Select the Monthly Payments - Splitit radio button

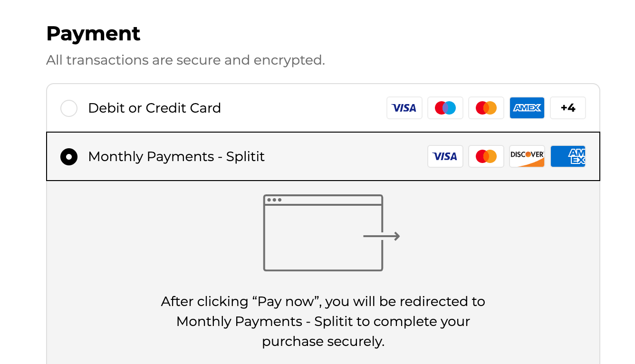tap(69, 157)
